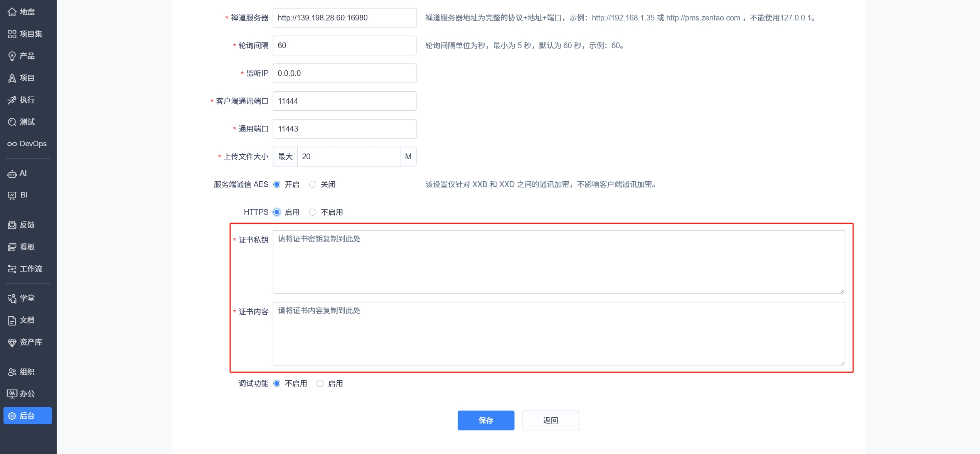
Task: Click the 上传文件大小 number field
Action: (349, 157)
